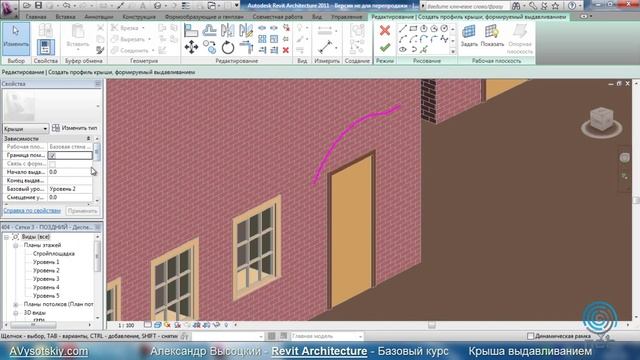Open Уровень 2 floor plan

[x=46, y=271]
